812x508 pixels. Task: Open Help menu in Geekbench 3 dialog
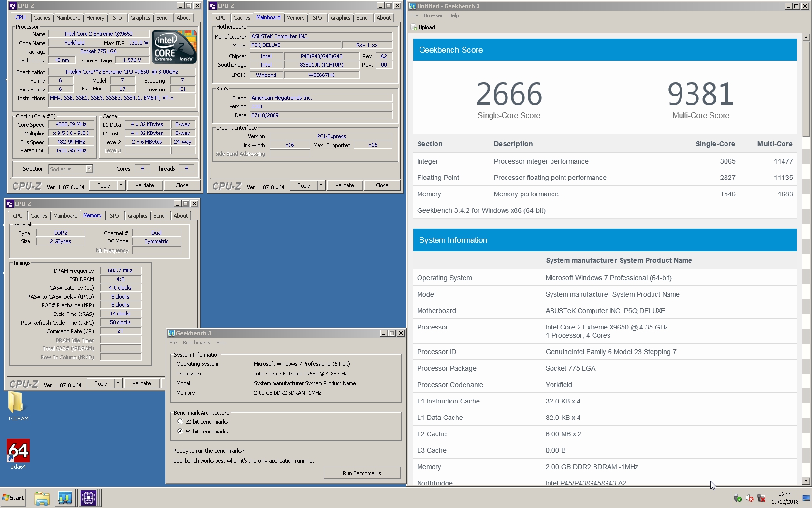[x=221, y=343]
